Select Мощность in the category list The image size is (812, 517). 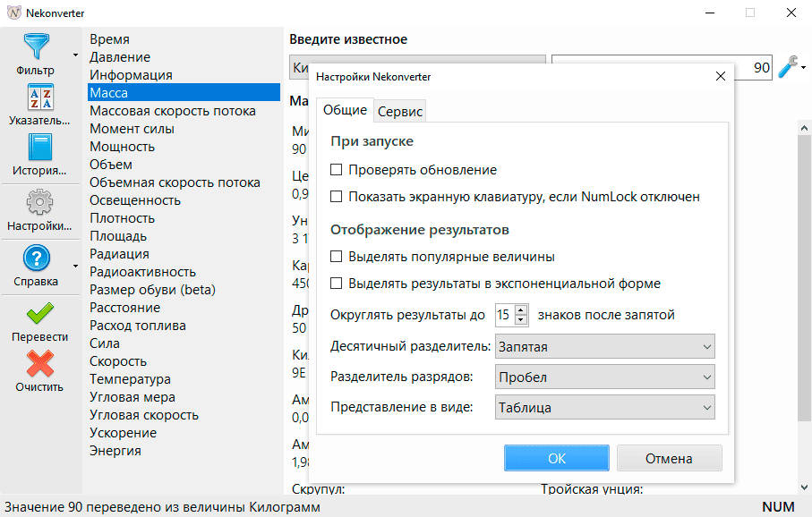click(x=123, y=147)
